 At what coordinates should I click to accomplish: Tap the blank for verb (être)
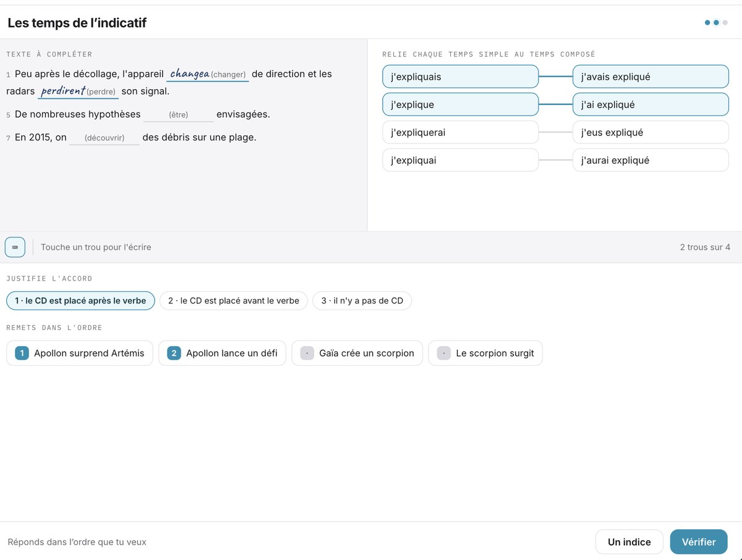pos(178,115)
